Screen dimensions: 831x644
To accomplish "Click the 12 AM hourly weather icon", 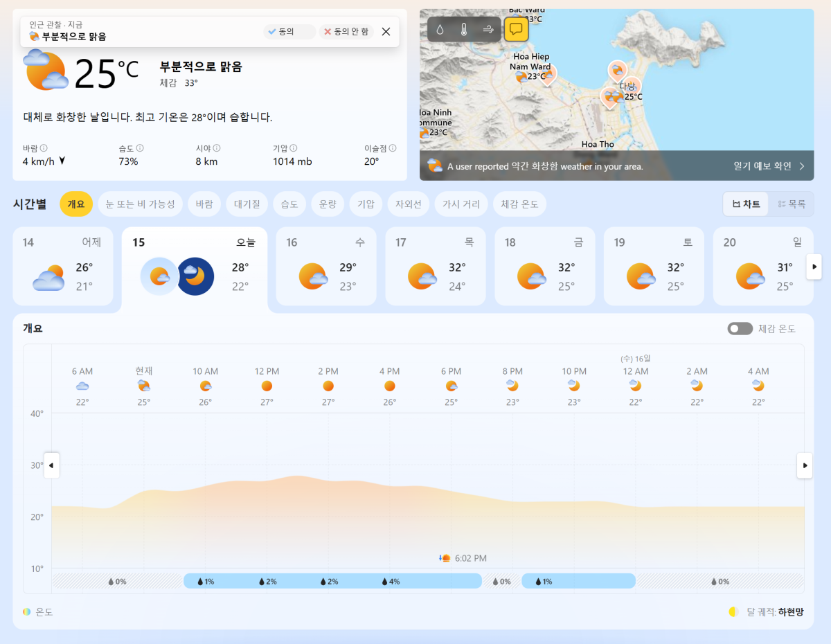I will pyautogui.click(x=636, y=386).
